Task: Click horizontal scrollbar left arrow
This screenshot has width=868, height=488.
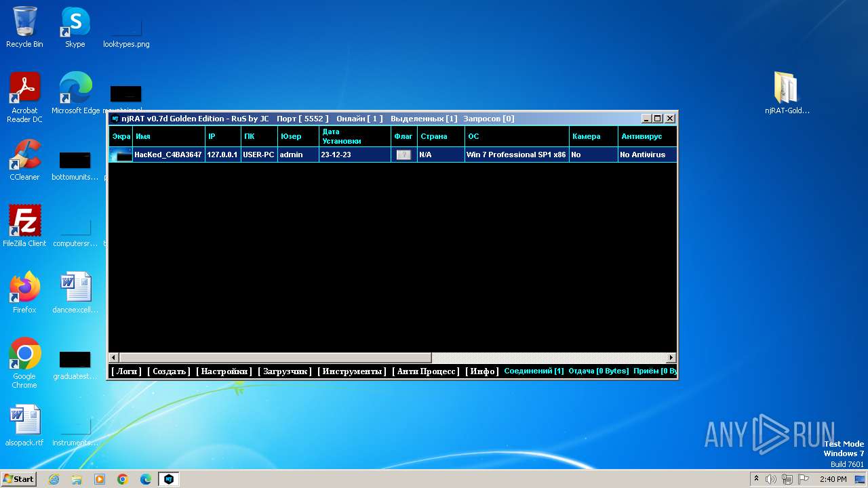Action: 115,357
